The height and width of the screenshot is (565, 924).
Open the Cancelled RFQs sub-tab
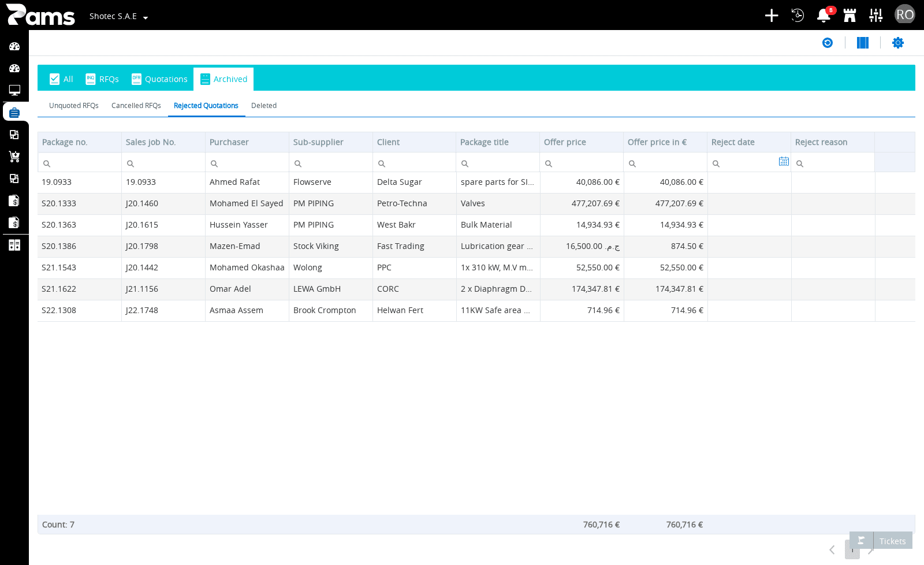pyautogui.click(x=136, y=106)
